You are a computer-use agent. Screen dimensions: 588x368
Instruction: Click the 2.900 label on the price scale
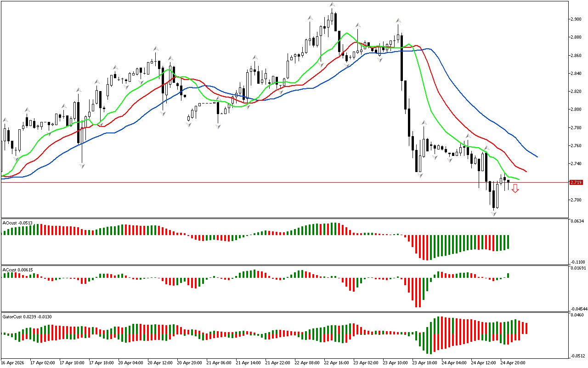(x=576, y=19)
